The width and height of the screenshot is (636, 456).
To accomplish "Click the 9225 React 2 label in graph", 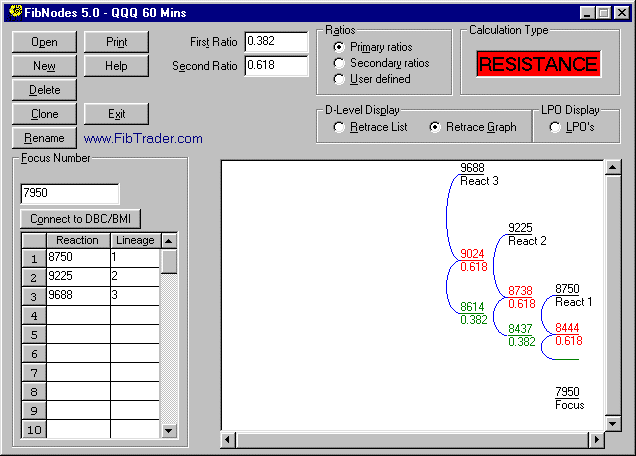I will [x=527, y=234].
